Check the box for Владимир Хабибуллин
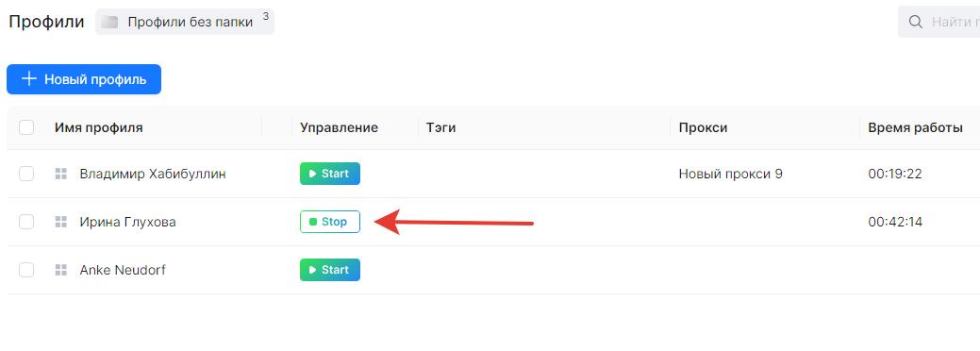The height and width of the screenshot is (351, 980). coord(26,174)
